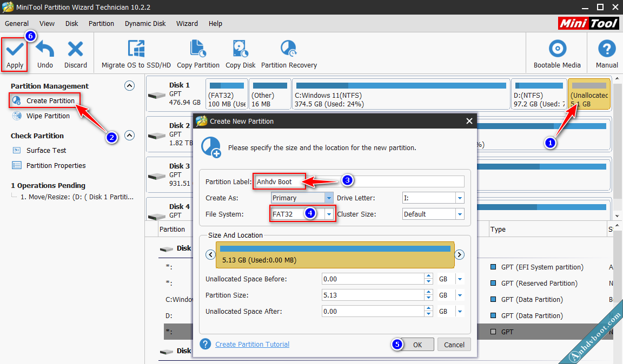The image size is (623, 364).
Task: Shift partition left with arrow button
Action: pos(210,254)
